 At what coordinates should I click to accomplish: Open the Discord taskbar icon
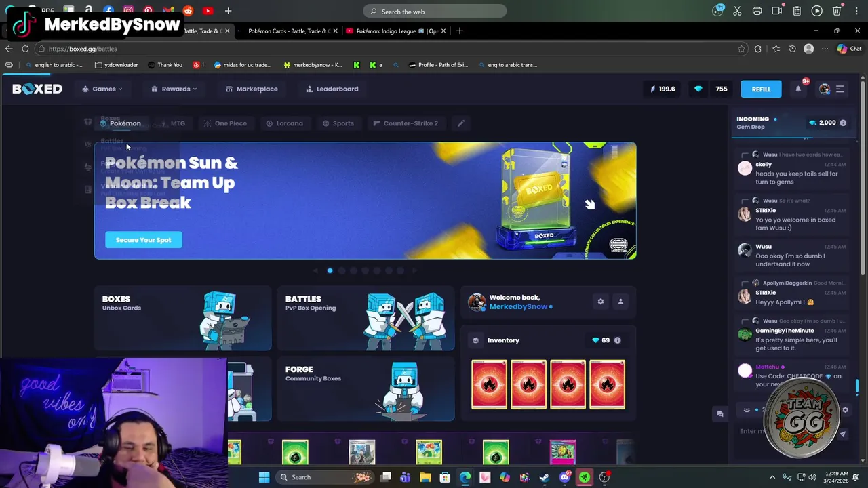[564, 477]
